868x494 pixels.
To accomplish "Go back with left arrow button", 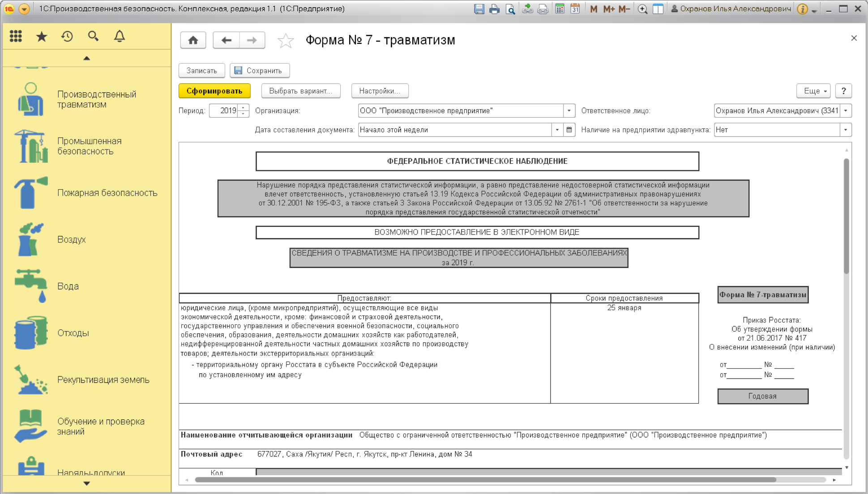I will click(227, 40).
